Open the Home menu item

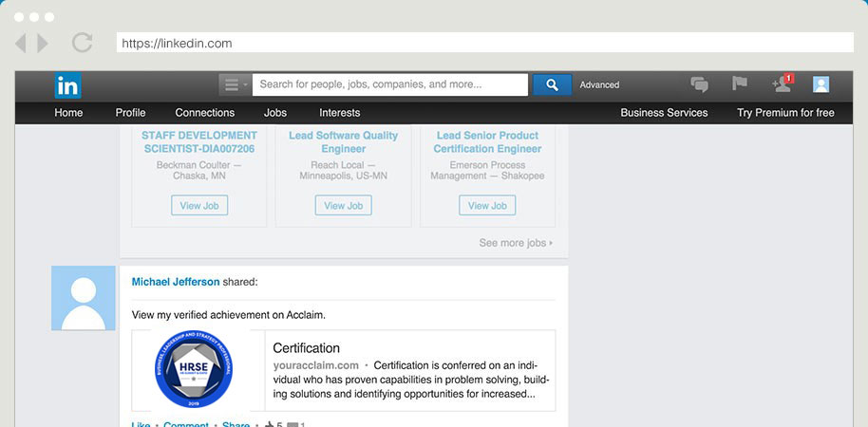click(68, 113)
